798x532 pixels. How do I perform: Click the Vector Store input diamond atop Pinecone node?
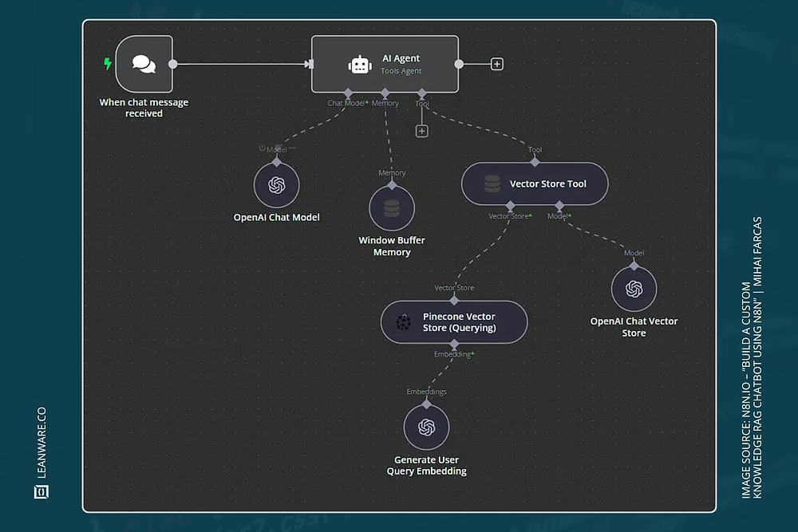point(454,300)
